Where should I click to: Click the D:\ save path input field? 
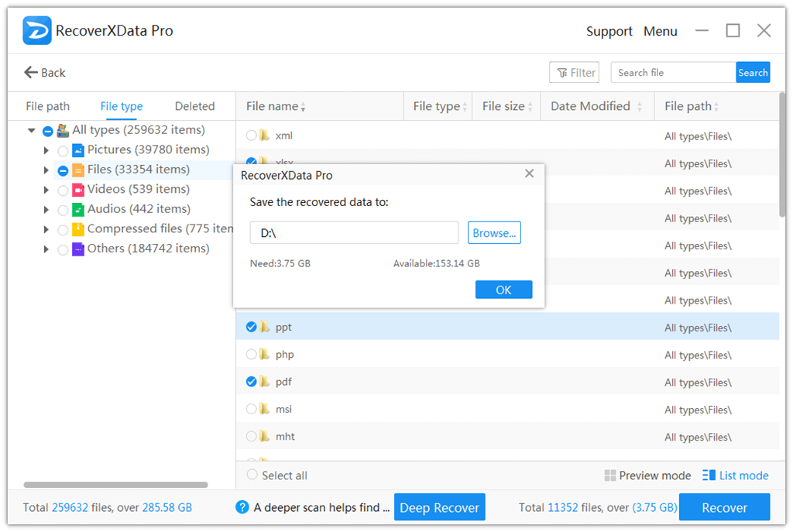pos(353,232)
